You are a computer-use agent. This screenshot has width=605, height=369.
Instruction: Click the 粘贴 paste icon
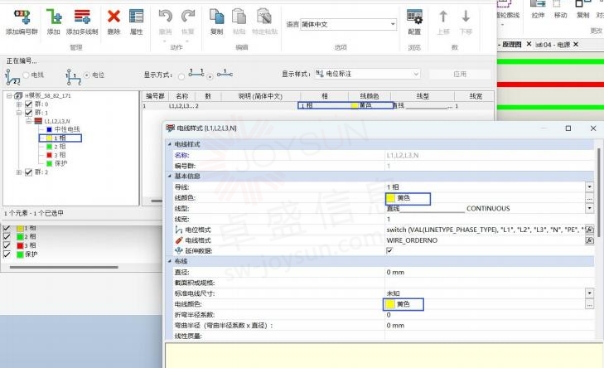click(239, 17)
